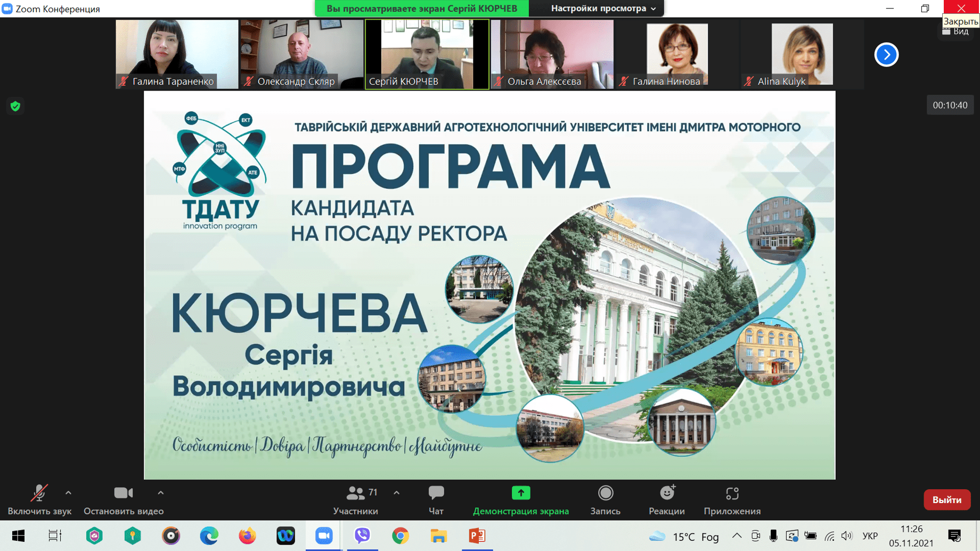Switch to the Zoom taskbar icon
980x551 pixels.
pyautogui.click(x=324, y=536)
